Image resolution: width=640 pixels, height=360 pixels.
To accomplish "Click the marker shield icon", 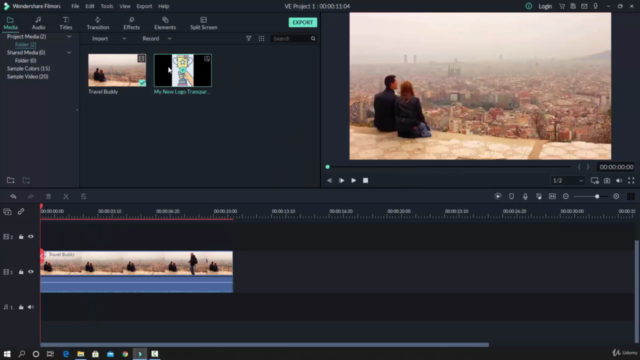I will pyautogui.click(x=511, y=196).
